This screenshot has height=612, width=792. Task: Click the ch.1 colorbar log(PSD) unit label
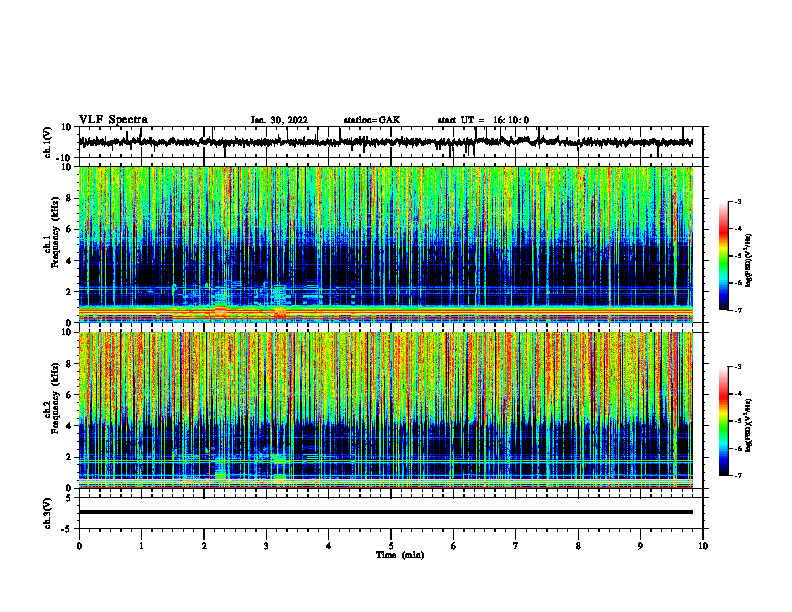tap(749, 261)
